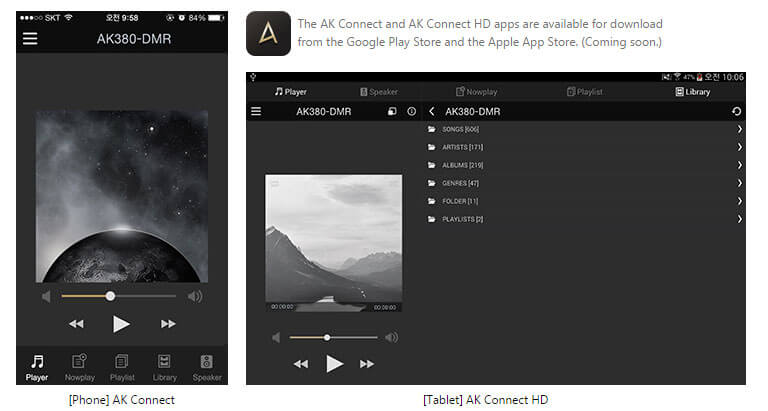Tap the AK380-DMR title on phone
The height and width of the screenshot is (411, 768).
click(134, 39)
